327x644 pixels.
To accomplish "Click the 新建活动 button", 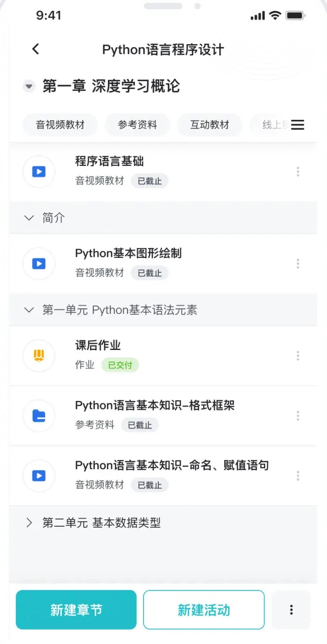I will tap(203, 610).
